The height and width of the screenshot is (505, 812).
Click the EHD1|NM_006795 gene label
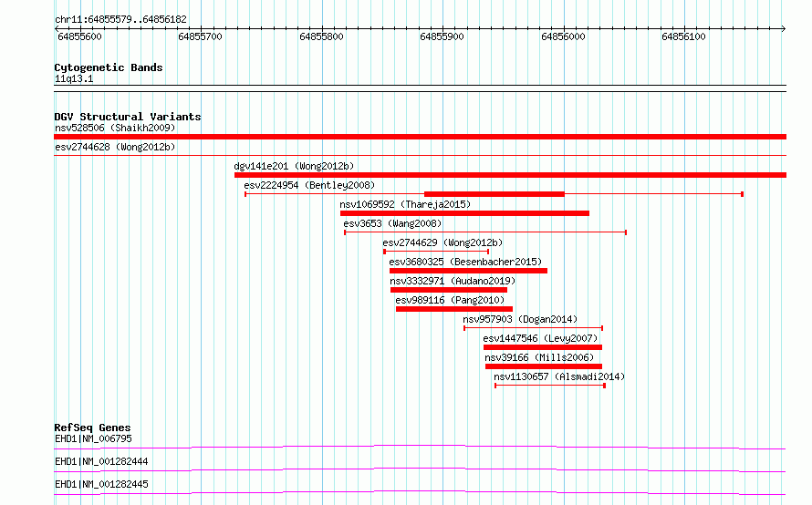93,438
